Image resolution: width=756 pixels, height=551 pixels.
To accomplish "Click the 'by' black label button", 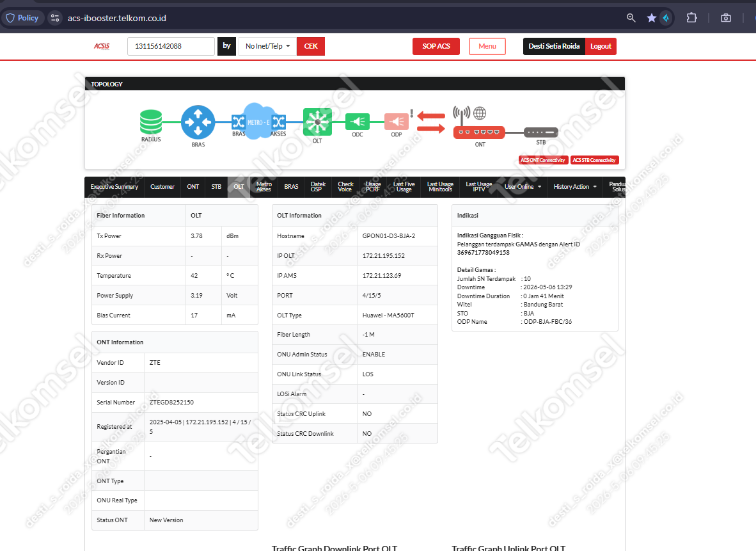I will pyautogui.click(x=226, y=46).
